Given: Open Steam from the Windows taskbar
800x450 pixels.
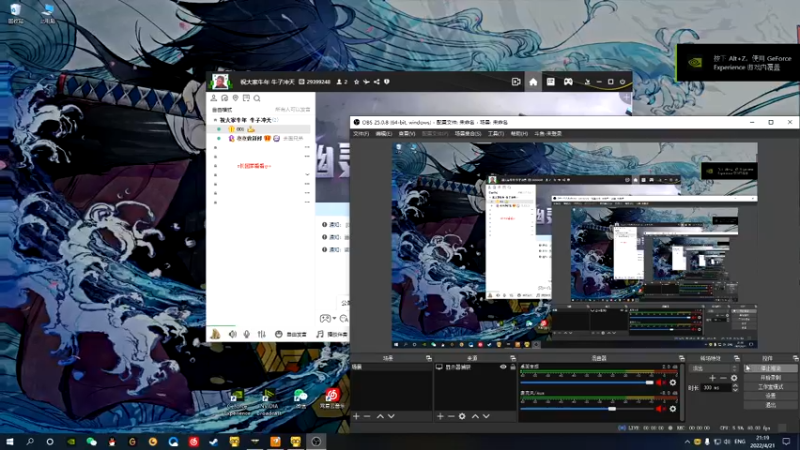Looking at the screenshot, I should point(212,441).
